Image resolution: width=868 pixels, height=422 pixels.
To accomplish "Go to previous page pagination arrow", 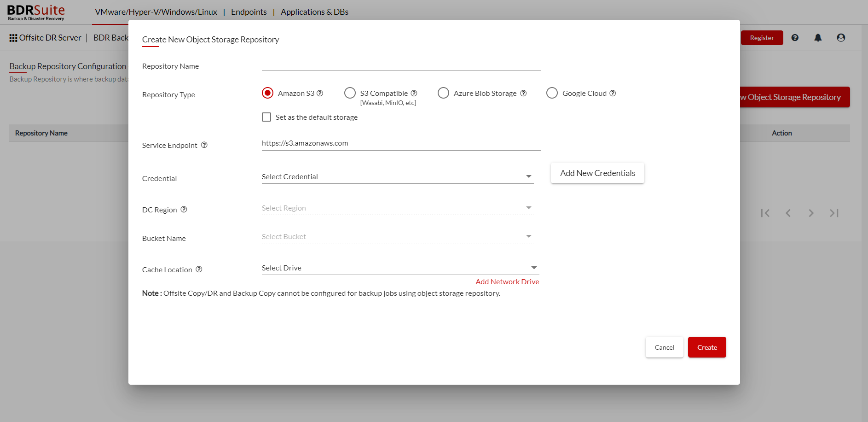I will click(788, 213).
